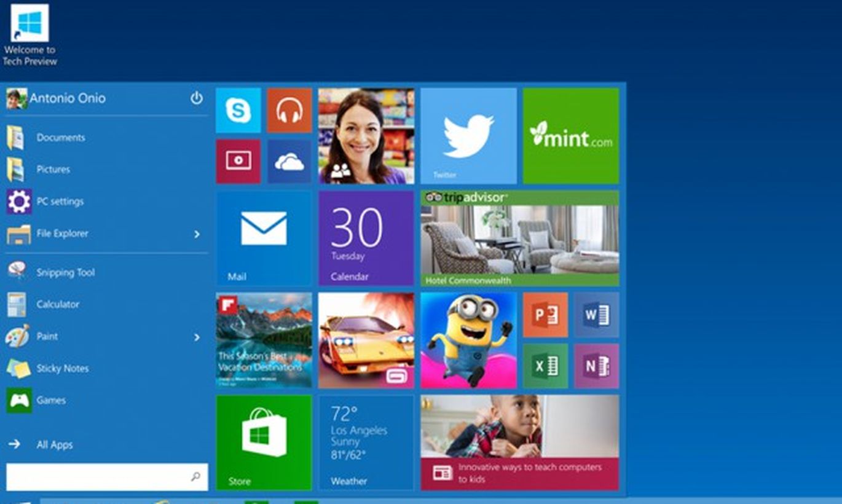This screenshot has height=504, width=842.
Task: Open the Twitter tile
Action: (x=468, y=136)
